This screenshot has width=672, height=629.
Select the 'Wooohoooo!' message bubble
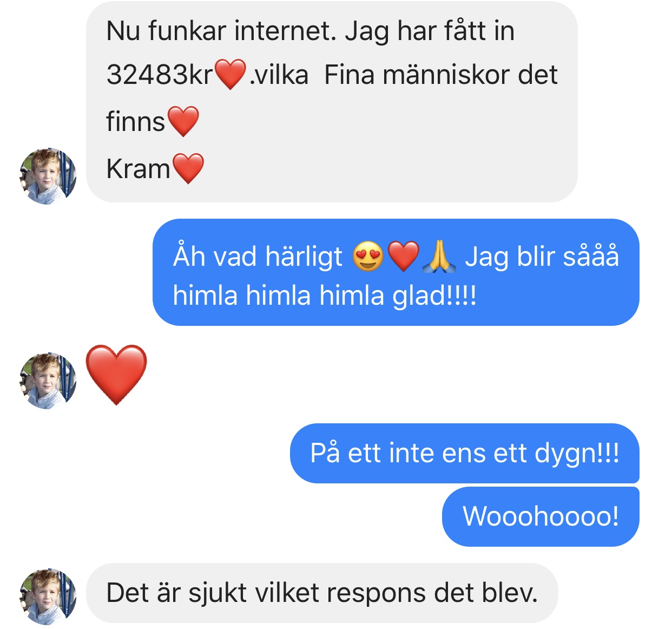coord(541,516)
